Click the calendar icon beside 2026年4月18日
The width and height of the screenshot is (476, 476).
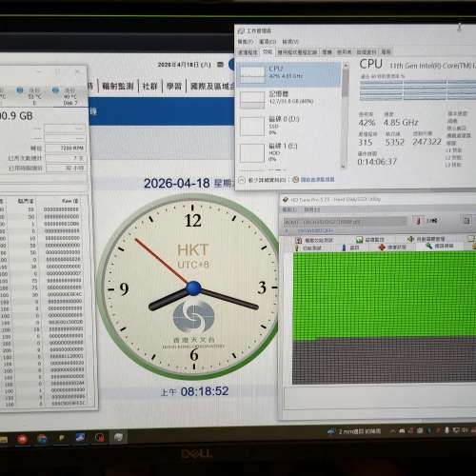220,65
